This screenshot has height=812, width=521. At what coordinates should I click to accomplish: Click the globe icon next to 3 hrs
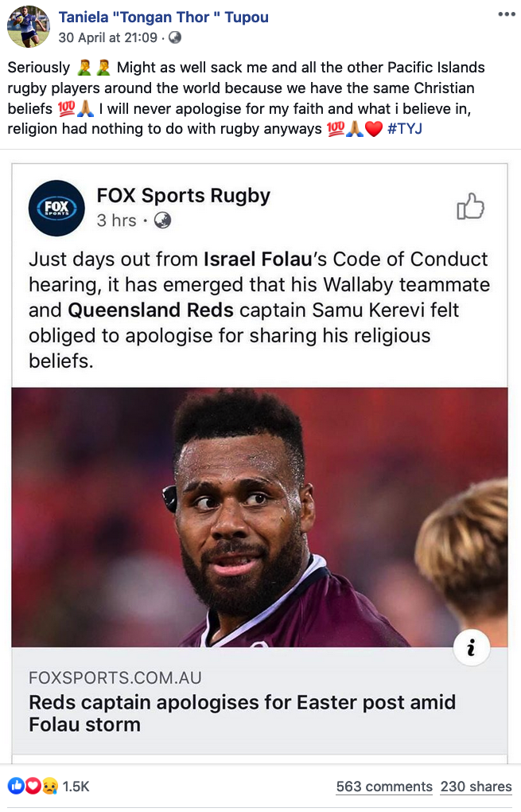coord(162,221)
